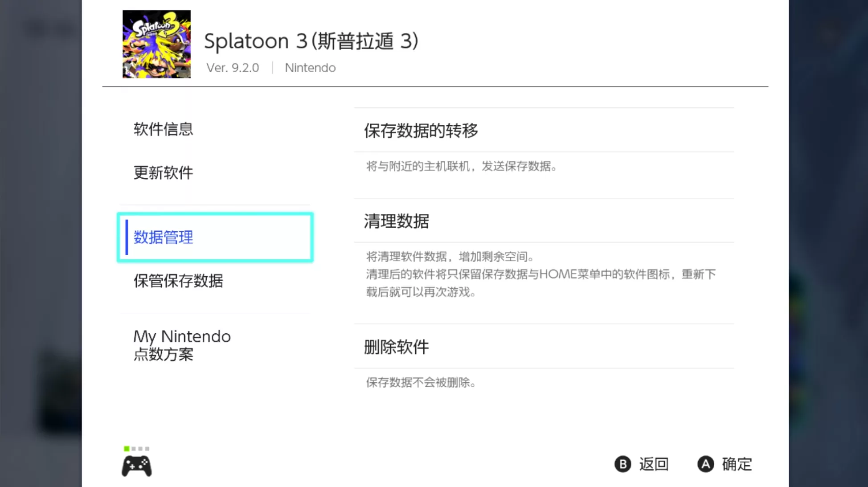The height and width of the screenshot is (487, 868).
Task: Click the green player indicator light
Action: click(127, 449)
